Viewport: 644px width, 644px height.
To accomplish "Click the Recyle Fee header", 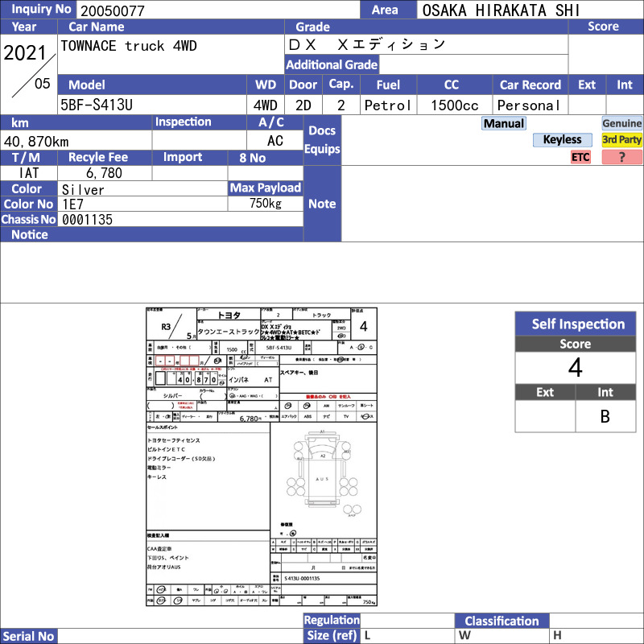I will pyautogui.click(x=98, y=157).
